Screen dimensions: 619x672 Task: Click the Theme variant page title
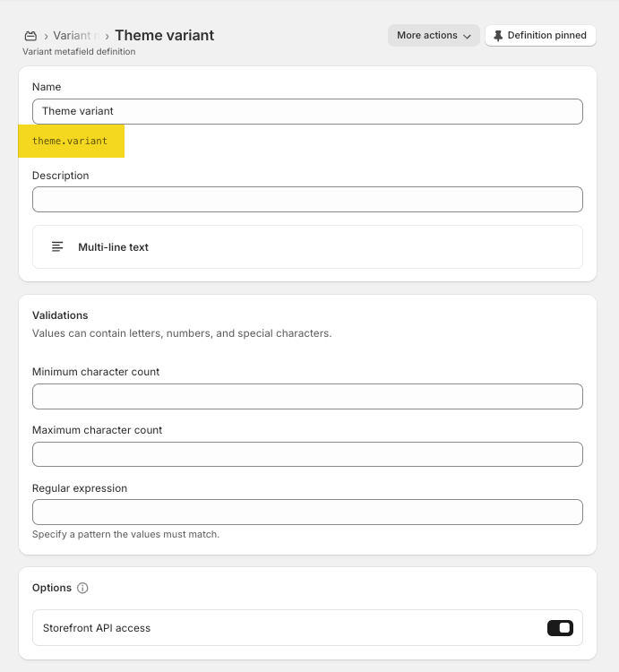165,36
